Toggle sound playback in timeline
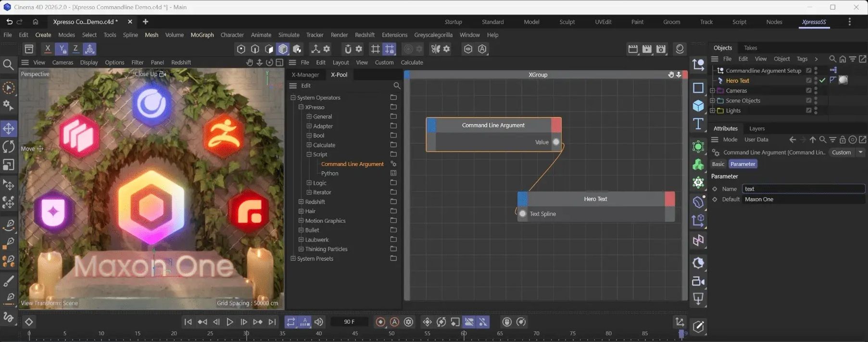Screen dimensions: 868x342 319,322
